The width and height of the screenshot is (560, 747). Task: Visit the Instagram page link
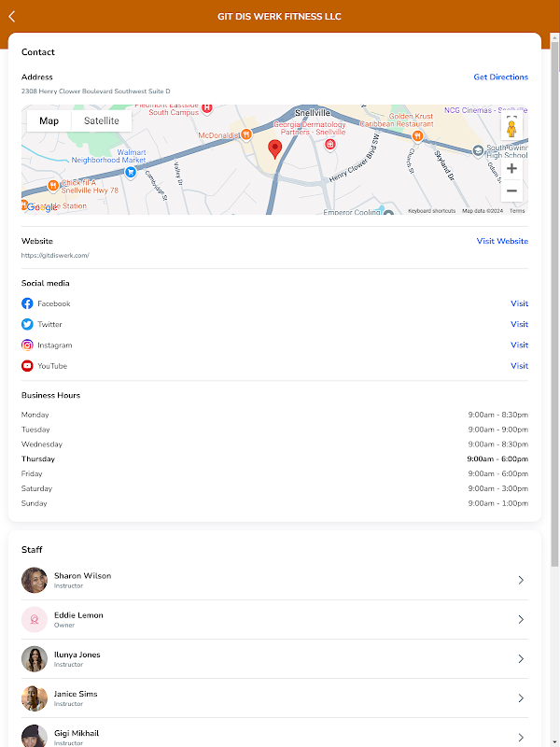pos(519,345)
